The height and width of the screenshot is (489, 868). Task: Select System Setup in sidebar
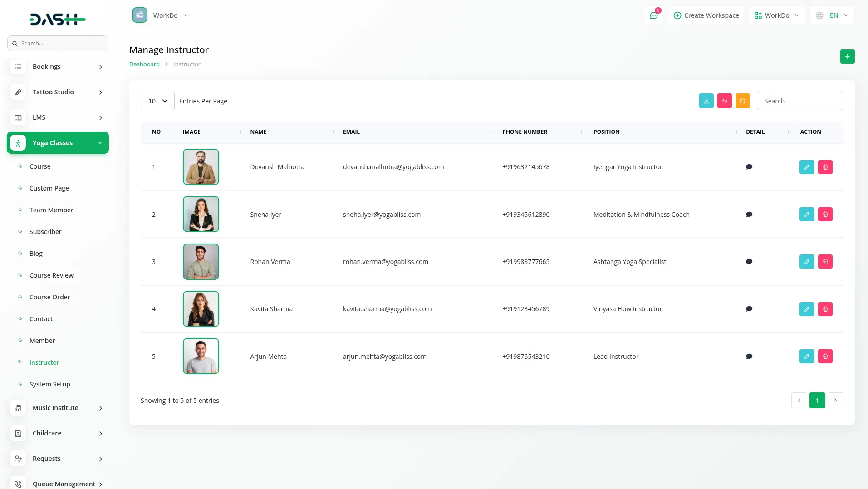pyautogui.click(x=49, y=384)
